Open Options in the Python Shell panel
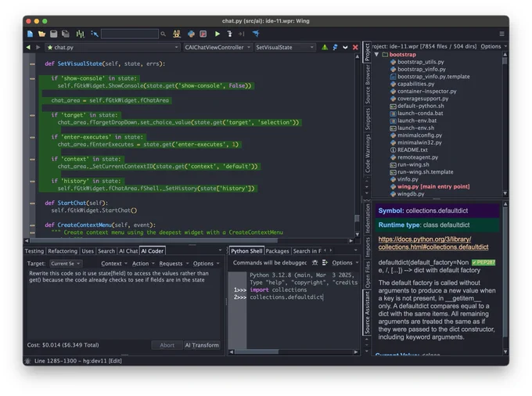Screen dimensions: 532x396 [345, 263]
